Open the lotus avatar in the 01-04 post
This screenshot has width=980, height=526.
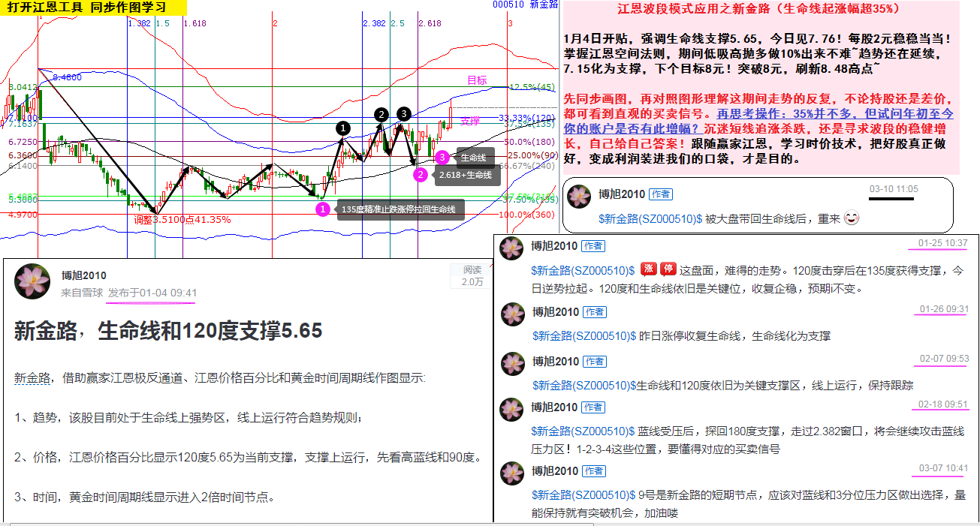32,281
